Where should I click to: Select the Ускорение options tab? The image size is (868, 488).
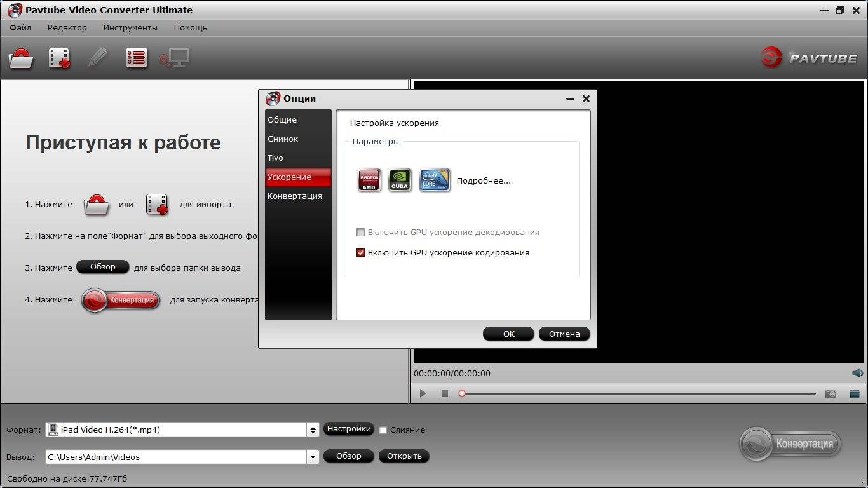point(297,177)
